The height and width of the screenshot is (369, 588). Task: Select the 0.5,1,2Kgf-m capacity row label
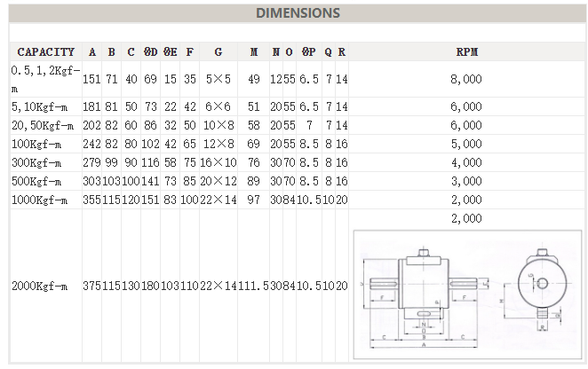pyautogui.click(x=44, y=80)
